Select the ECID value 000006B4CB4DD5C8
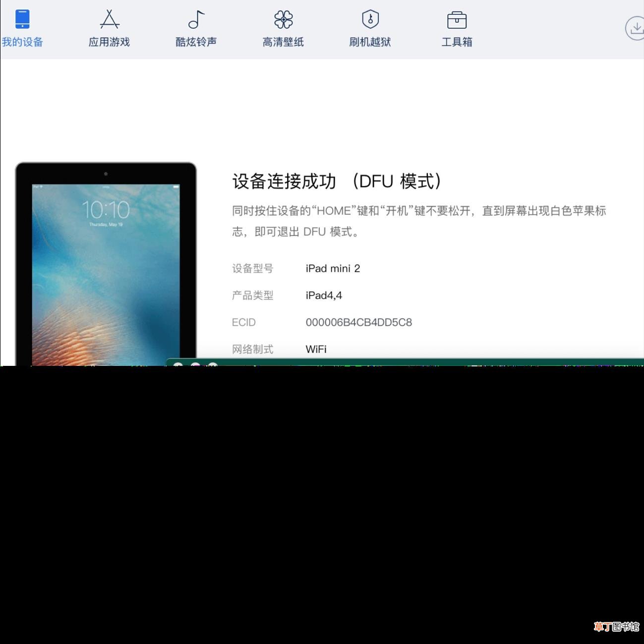The width and height of the screenshot is (644, 644). pyautogui.click(x=359, y=322)
